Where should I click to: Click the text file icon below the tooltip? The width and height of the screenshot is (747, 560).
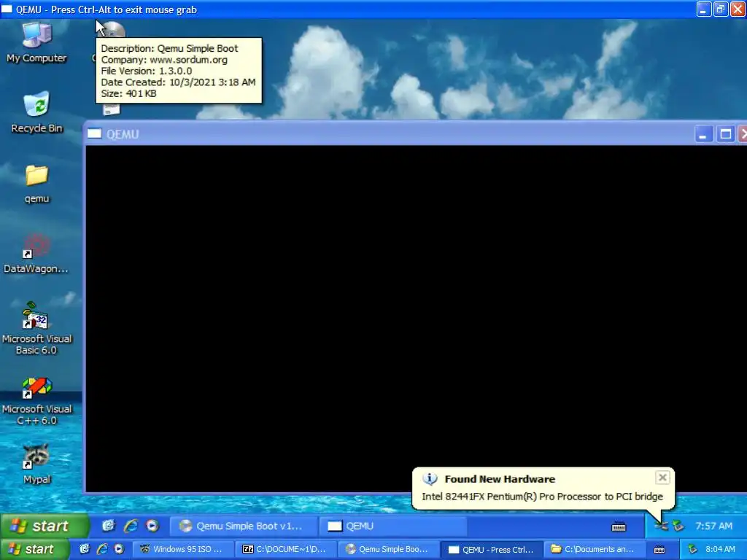[x=111, y=109]
